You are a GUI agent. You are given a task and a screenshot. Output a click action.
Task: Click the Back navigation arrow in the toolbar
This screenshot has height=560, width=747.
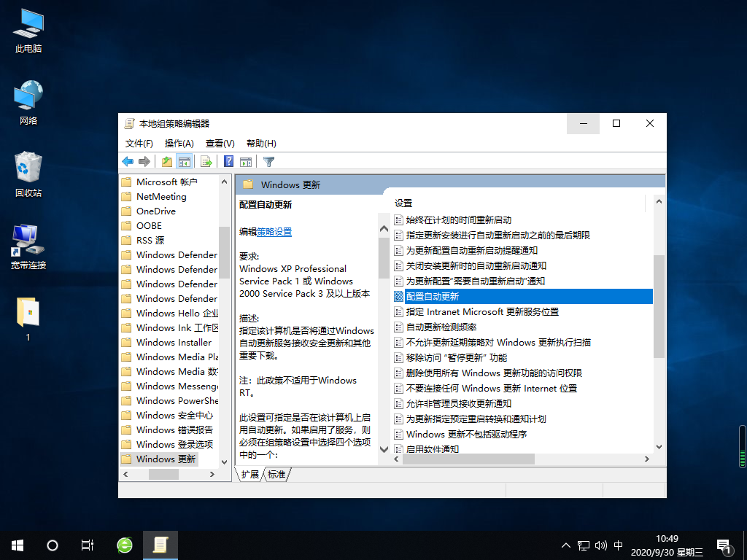pos(127,161)
